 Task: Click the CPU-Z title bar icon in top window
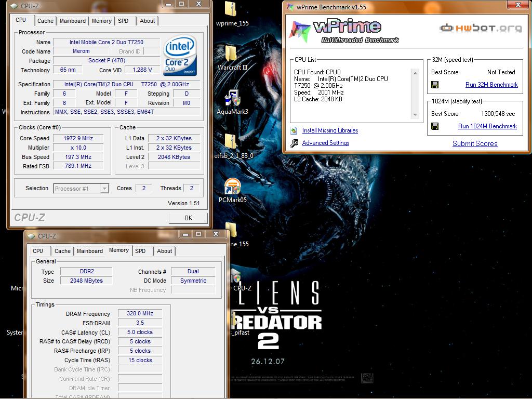(14, 6)
